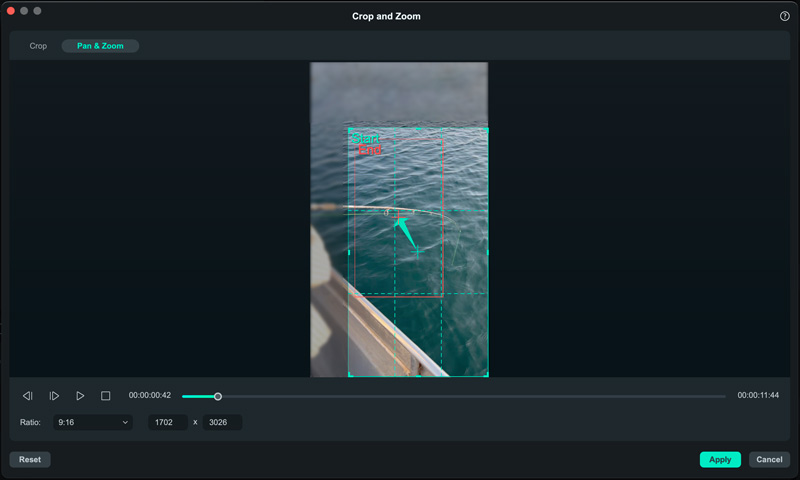The image size is (800, 480).
Task: Step forward to the next frame
Action: 54,396
